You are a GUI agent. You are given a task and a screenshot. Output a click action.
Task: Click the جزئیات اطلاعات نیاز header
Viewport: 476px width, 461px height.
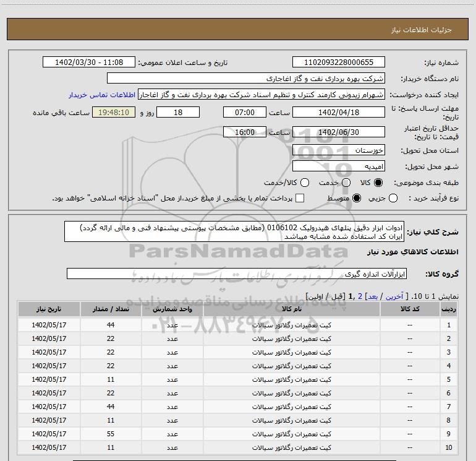pos(422,30)
